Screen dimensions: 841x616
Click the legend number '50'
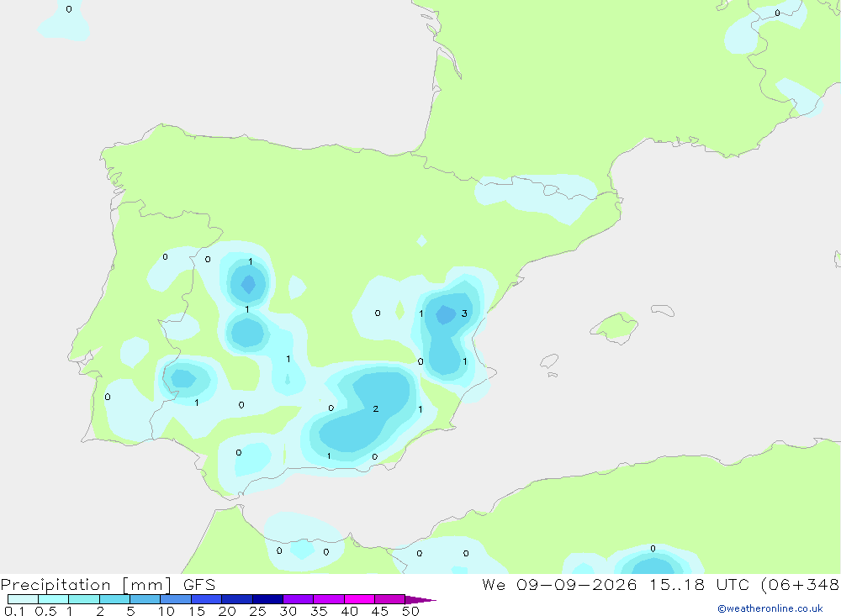click(410, 611)
